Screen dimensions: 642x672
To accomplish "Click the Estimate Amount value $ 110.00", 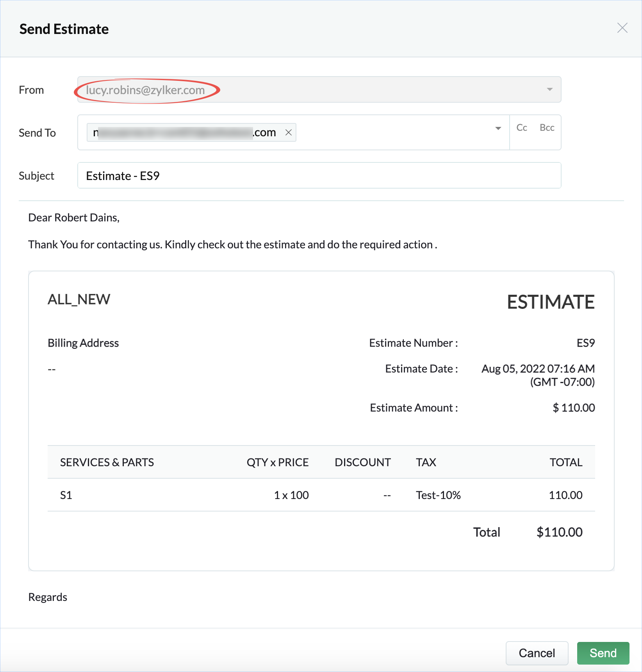I will click(574, 408).
